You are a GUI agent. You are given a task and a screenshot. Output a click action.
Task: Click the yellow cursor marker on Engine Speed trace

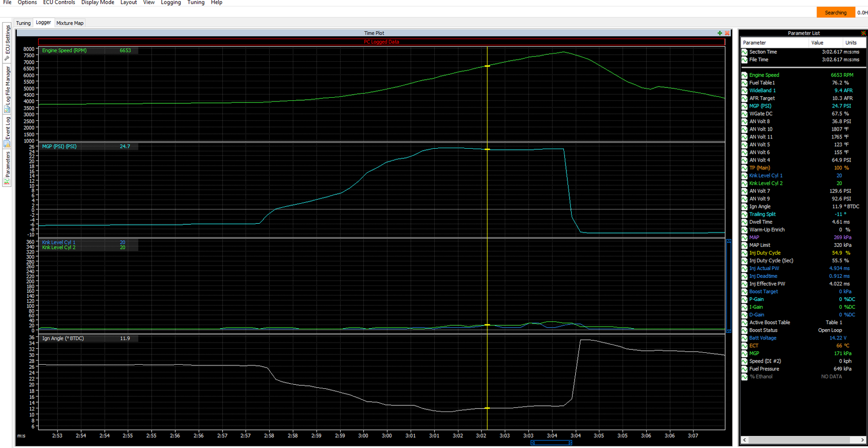point(487,66)
